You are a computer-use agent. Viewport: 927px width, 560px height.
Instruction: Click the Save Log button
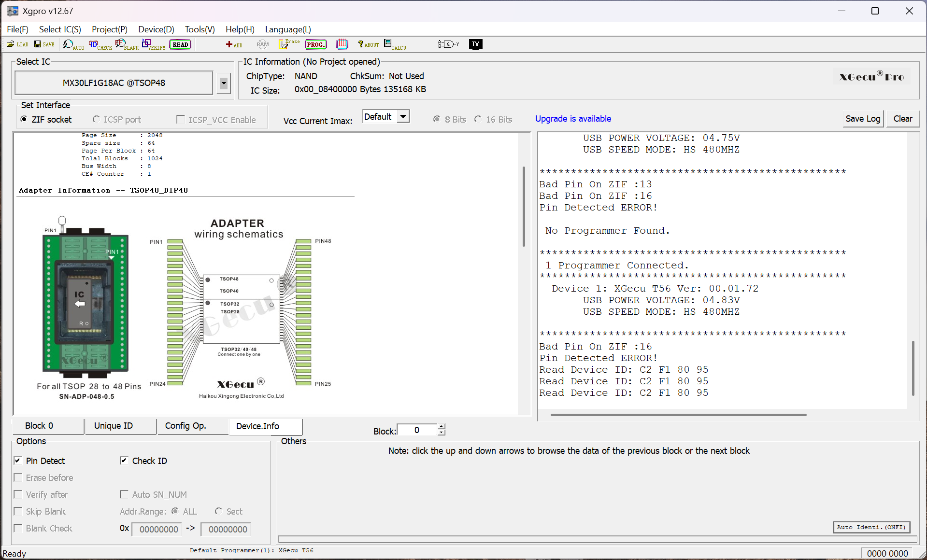pyautogui.click(x=863, y=119)
